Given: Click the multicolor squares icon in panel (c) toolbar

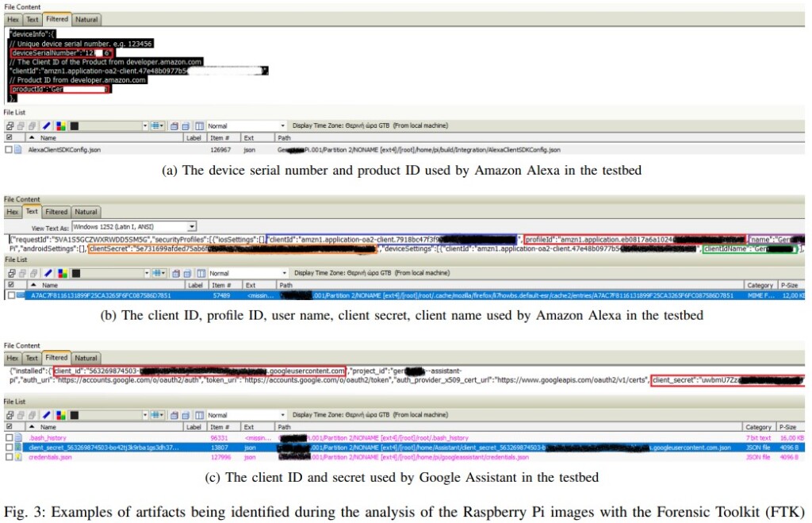Looking at the screenshot, I should click(60, 415).
